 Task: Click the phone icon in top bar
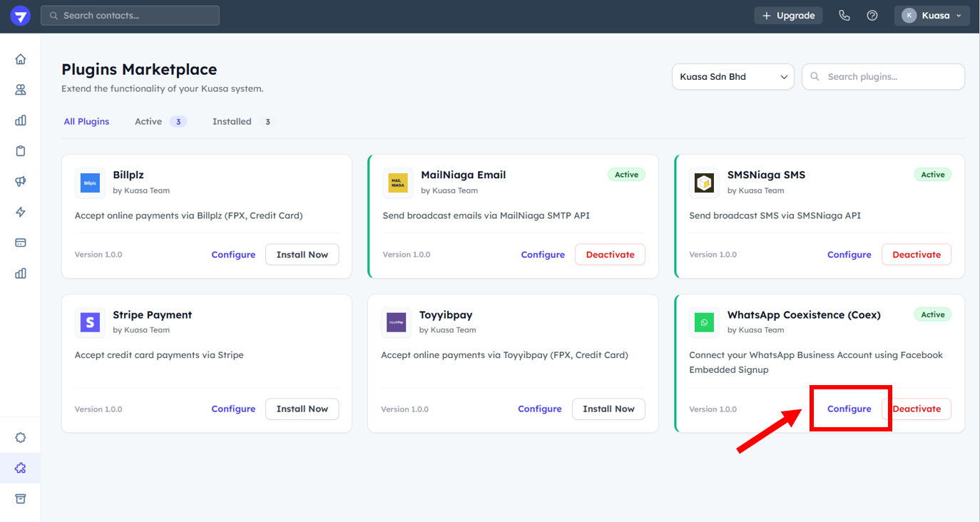pyautogui.click(x=844, y=16)
